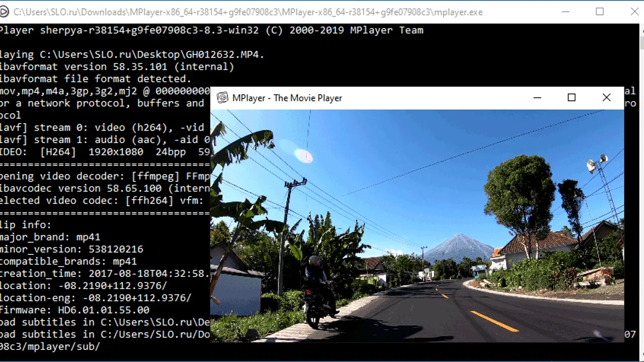This screenshot has height=362, width=644.
Task: Click the minor_version 538120216 console line
Action: point(71,249)
